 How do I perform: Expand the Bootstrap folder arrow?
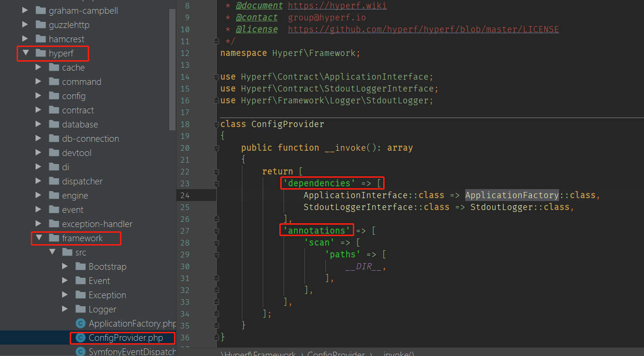(x=65, y=266)
